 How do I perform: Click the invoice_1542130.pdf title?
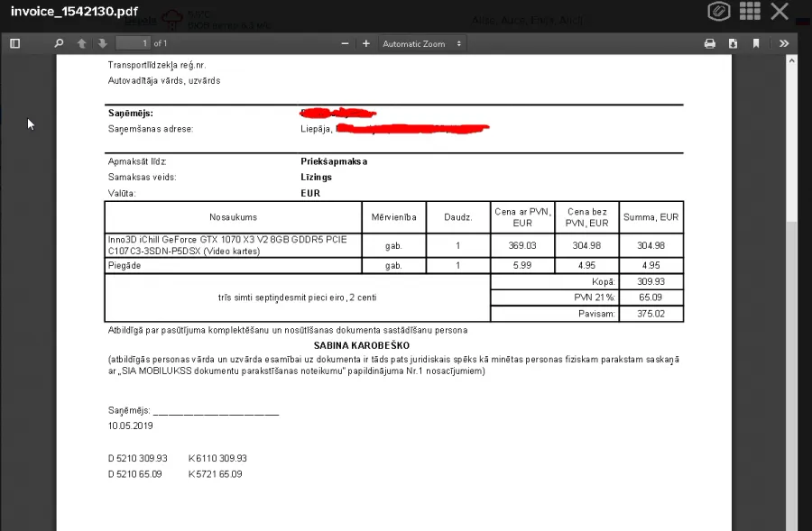coord(75,12)
